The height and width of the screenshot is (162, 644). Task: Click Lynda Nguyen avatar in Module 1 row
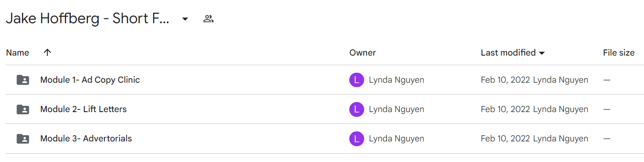(x=357, y=80)
